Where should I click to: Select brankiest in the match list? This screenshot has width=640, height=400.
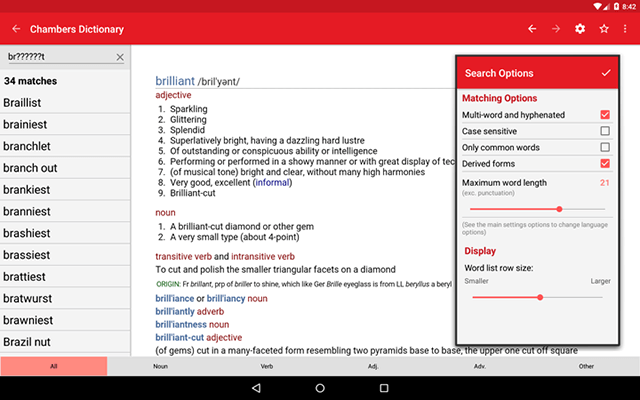65,189
